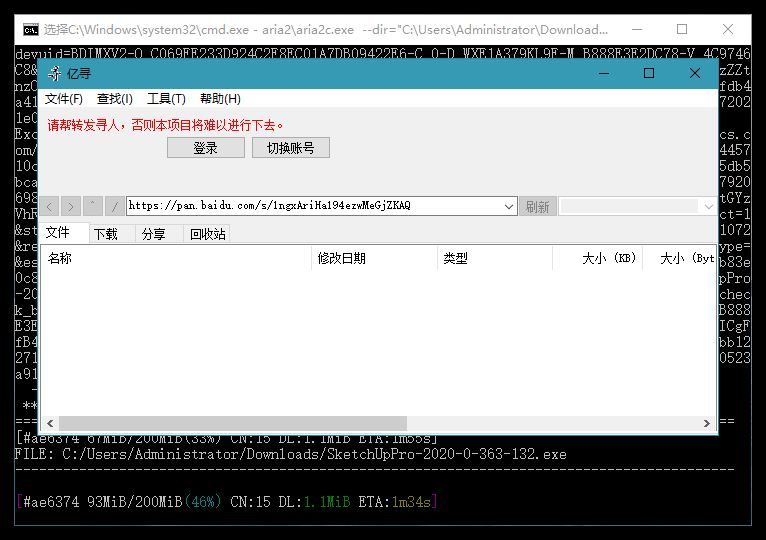Click the horizontal scrollbar thumb
The image size is (766, 540).
click(x=232, y=423)
